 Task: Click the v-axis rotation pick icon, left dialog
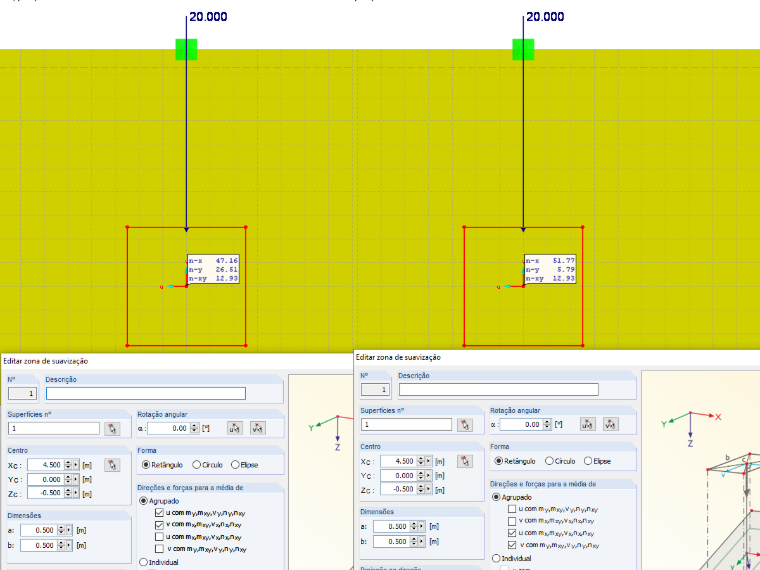point(258,428)
